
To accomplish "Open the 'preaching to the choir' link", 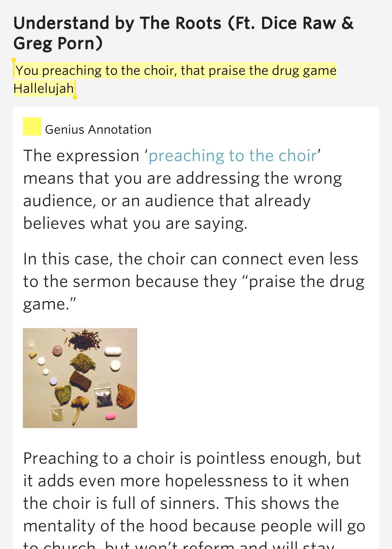I will (233, 156).
